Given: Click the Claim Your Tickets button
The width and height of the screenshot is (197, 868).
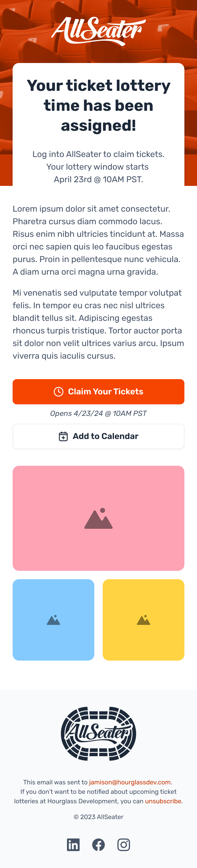Looking at the screenshot, I should (98, 391).
